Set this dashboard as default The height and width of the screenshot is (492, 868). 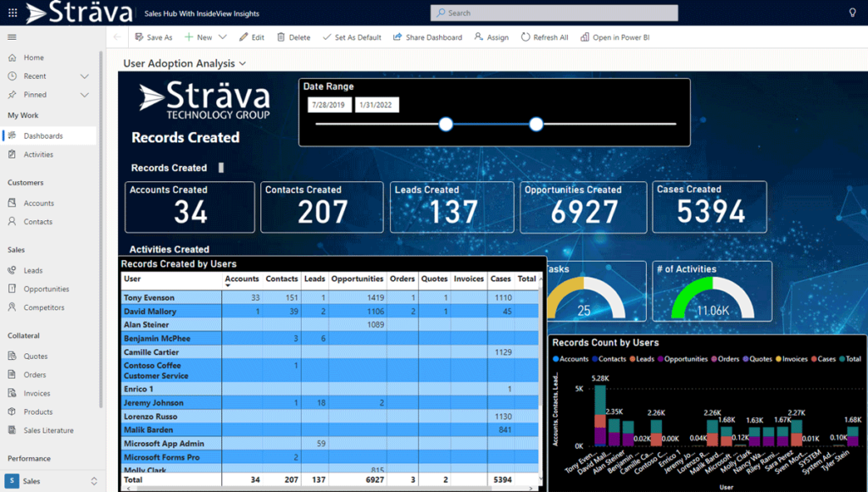(x=351, y=37)
